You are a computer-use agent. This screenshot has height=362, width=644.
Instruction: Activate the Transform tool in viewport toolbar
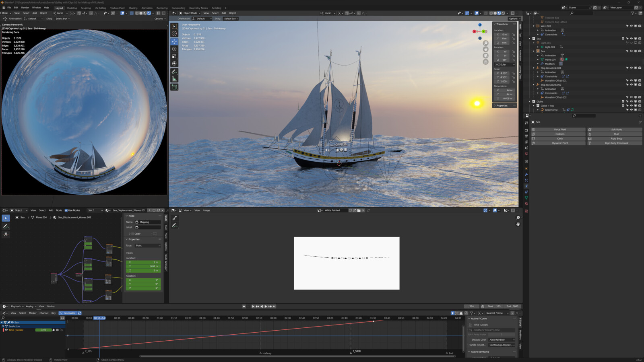coord(174,64)
